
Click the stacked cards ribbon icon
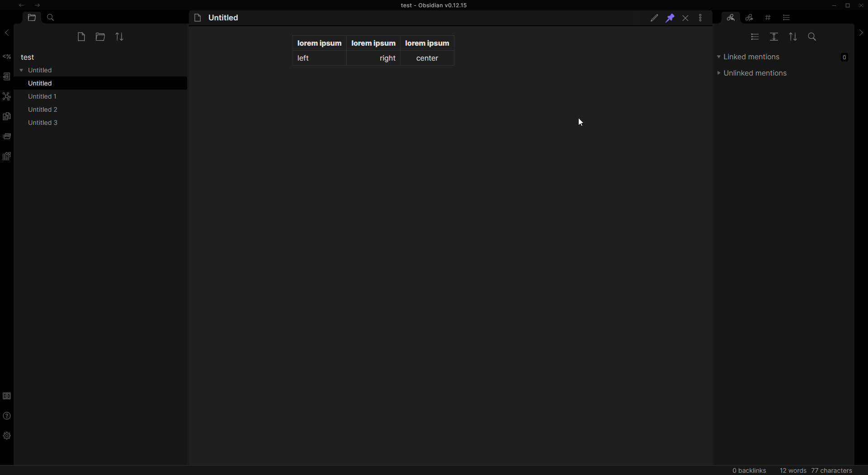[7, 136]
